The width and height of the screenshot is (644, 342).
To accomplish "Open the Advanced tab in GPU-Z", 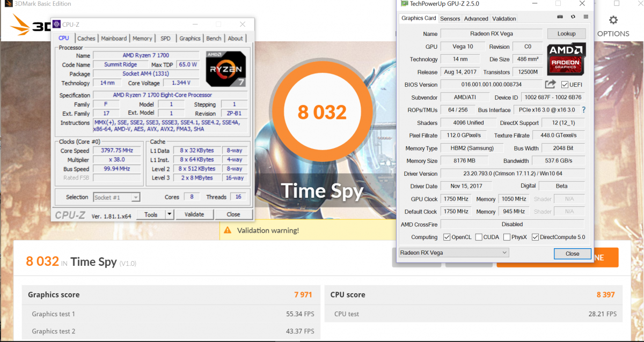I will (476, 18).
